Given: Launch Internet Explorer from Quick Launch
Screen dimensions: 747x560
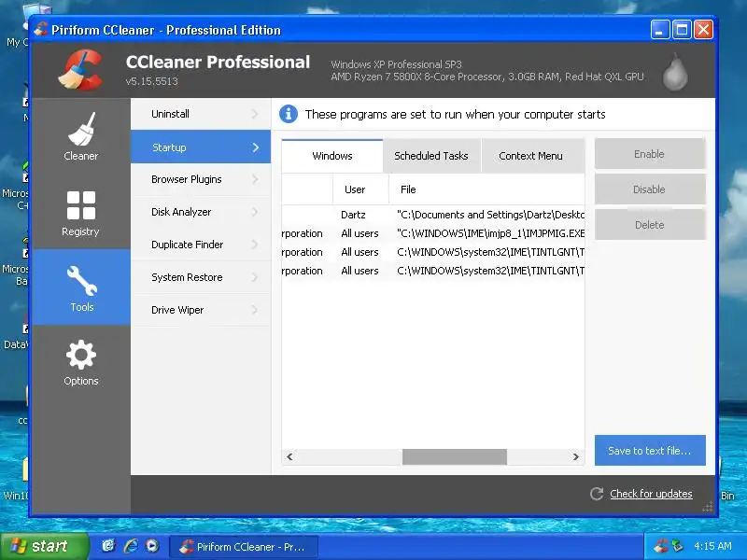Looking at the screenshot, I should coord(131,546).
